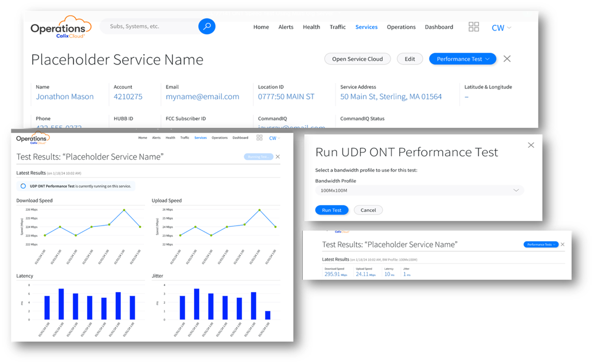The width and height of the screenshot is (594, 364).
Task: Open the app grid icon in main window
Action: tap(473, 27)
